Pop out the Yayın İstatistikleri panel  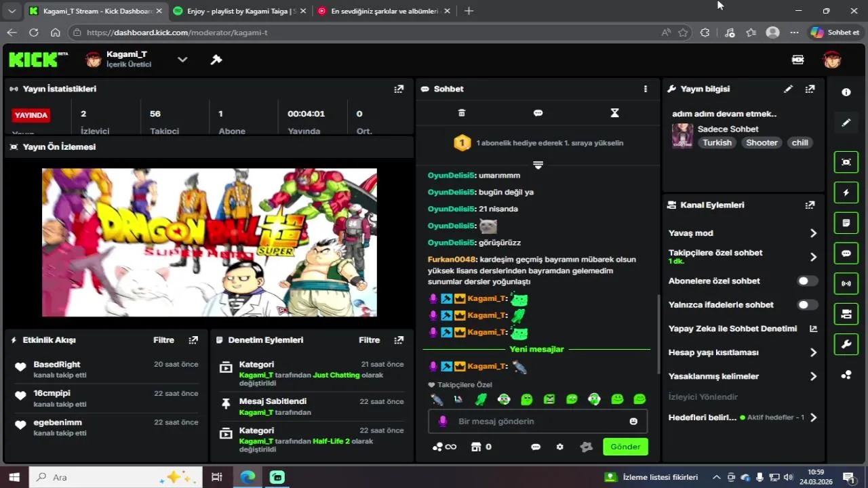click(x=399, y=89)
